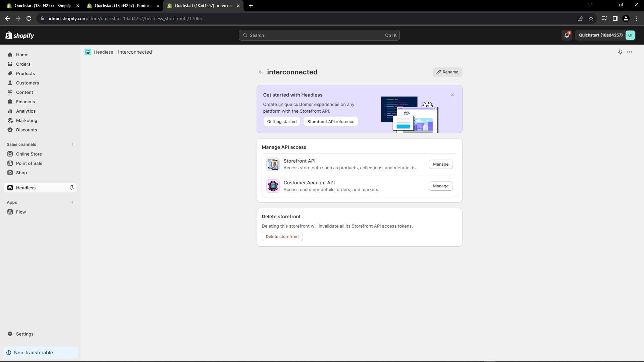The height and width of the screenshot is (362, 644).
Task: Open the Analytics section
Action: pos(26,111)
